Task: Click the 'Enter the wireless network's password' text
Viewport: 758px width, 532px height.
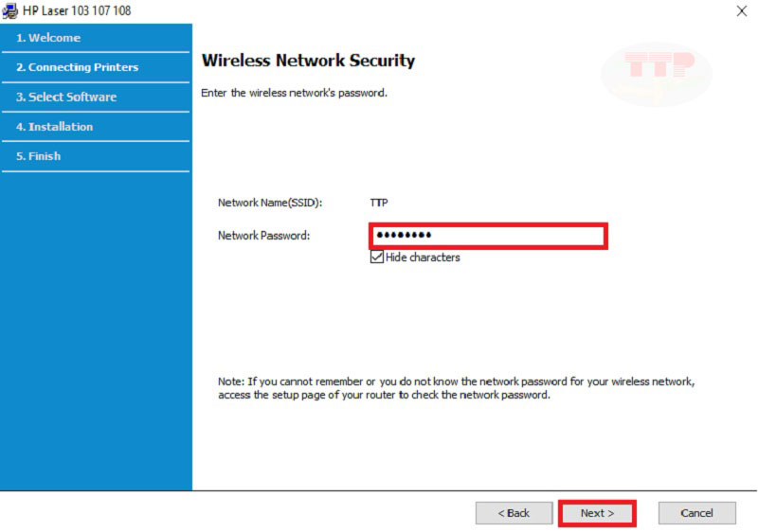Action: tap(295, 93)
